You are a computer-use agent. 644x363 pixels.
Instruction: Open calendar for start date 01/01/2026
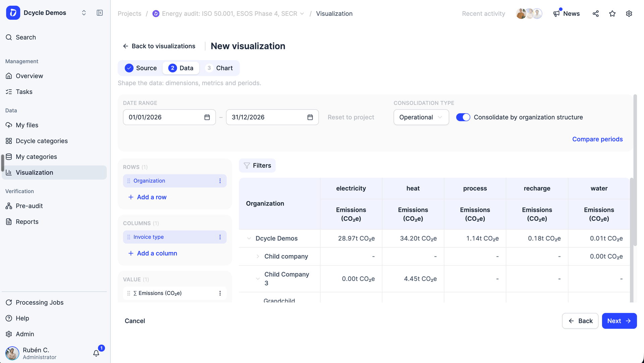(207, 117)
